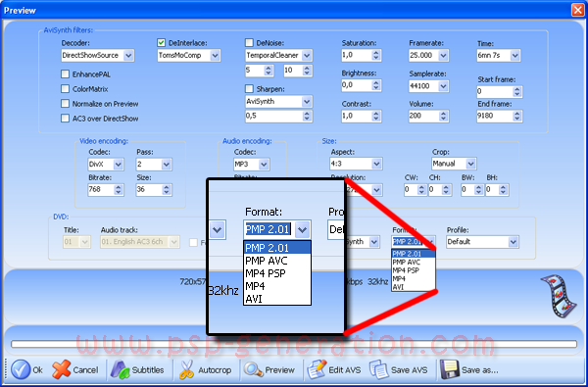Click the CH crop height spinner
The height and width of the screenshot is (387, 588).
[x=446, y=190]
